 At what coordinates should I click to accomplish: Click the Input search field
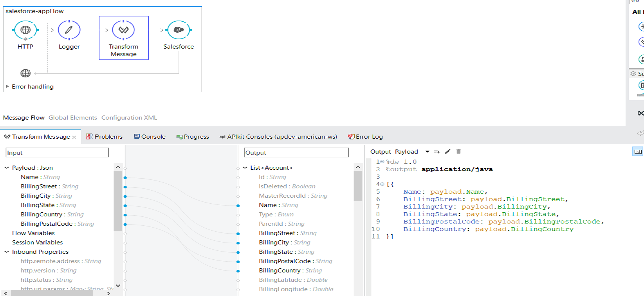point(57,152)
